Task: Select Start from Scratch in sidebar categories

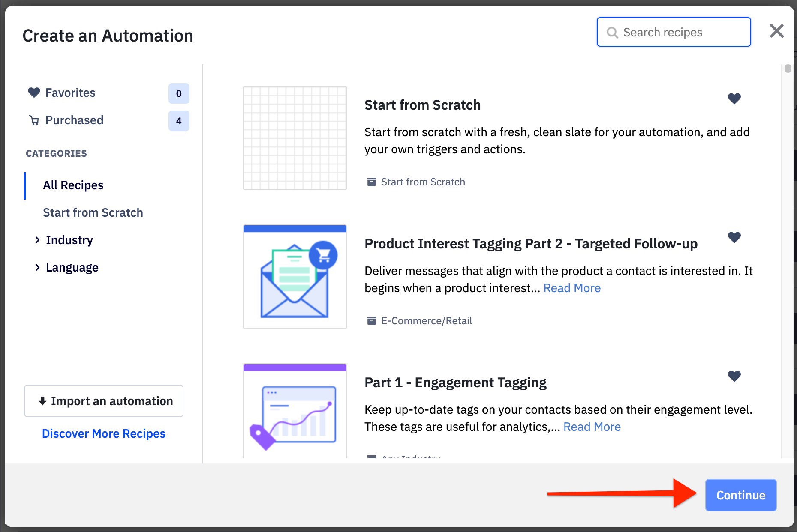Action: coord(93,213)
